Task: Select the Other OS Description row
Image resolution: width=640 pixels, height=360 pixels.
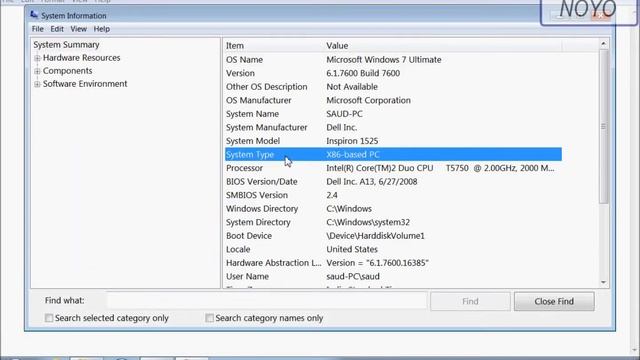Action: tap(393, 87)
